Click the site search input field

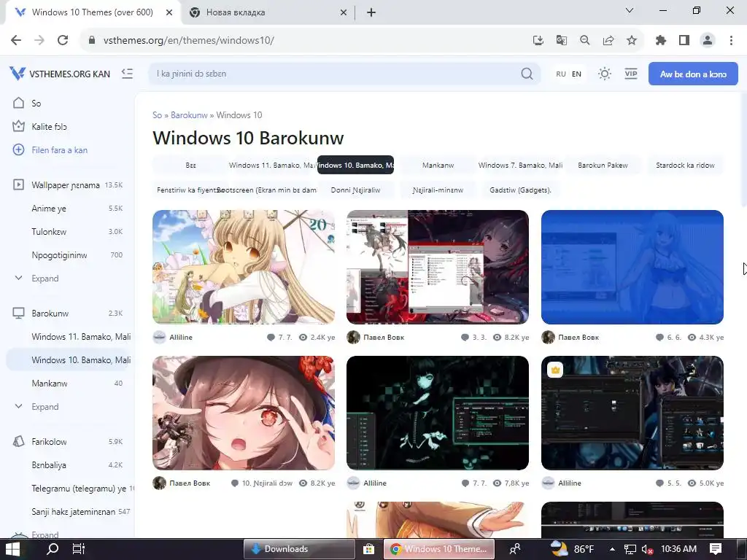[x=337, y=74]
